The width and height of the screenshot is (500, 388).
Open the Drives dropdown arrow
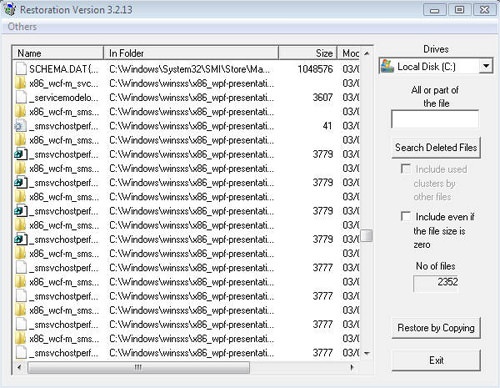[486, 66]
